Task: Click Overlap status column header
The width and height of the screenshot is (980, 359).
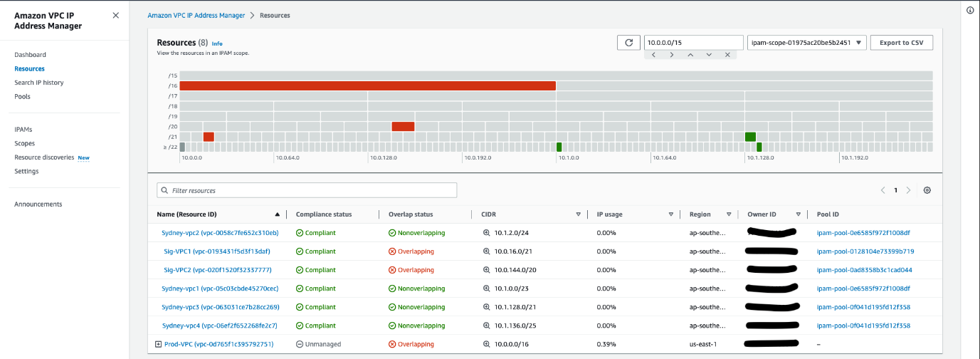Action: [x=411, y=214]
